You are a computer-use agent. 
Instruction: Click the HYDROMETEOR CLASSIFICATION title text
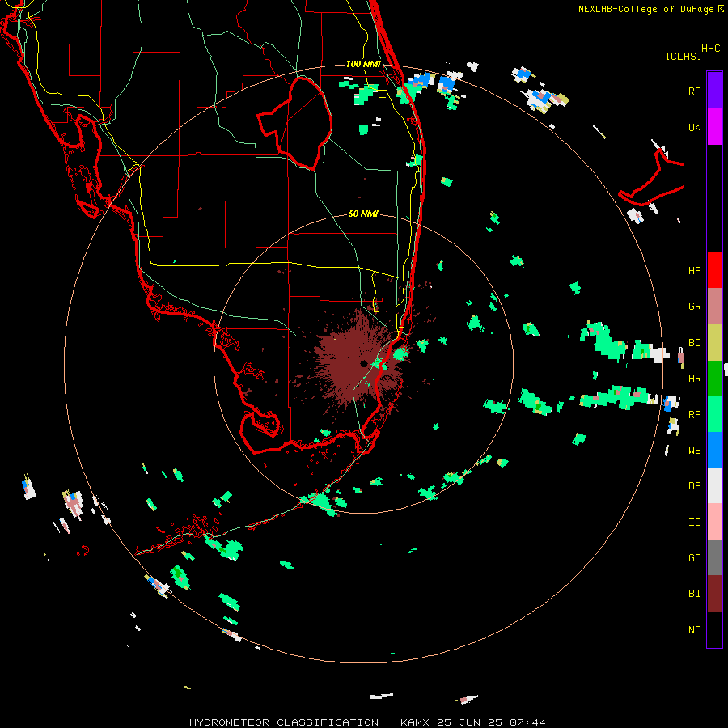(x=284, y=722)
